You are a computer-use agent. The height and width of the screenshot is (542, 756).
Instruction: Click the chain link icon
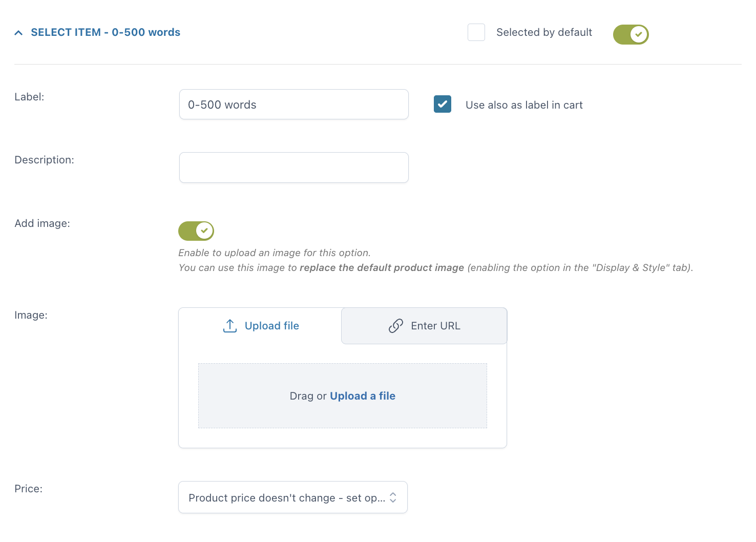(396, 326)
